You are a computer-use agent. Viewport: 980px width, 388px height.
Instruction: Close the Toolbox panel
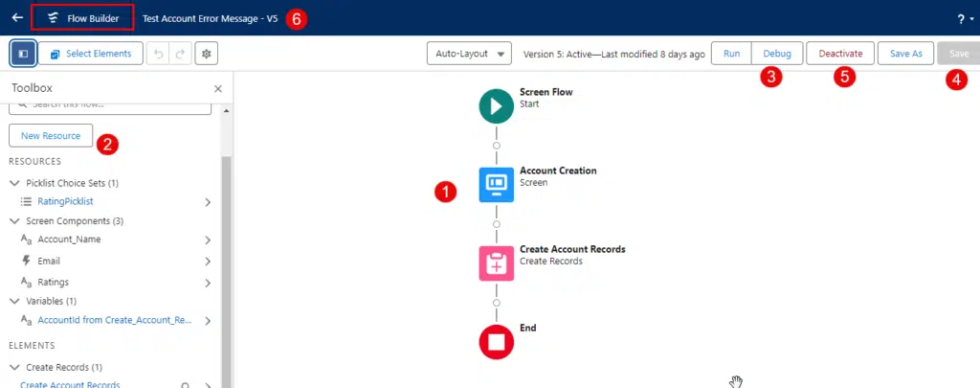(x=218, y=89)
